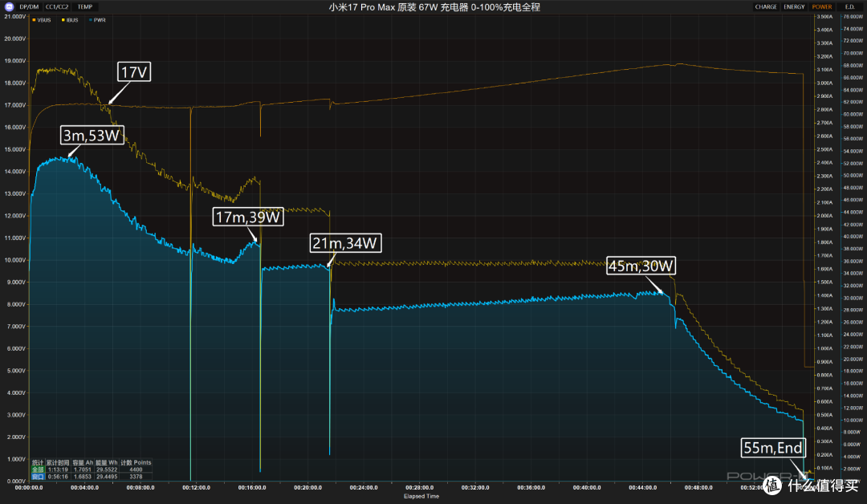
Task: Click the 容量 Ah column header
Action: click(x=83, y=462)
